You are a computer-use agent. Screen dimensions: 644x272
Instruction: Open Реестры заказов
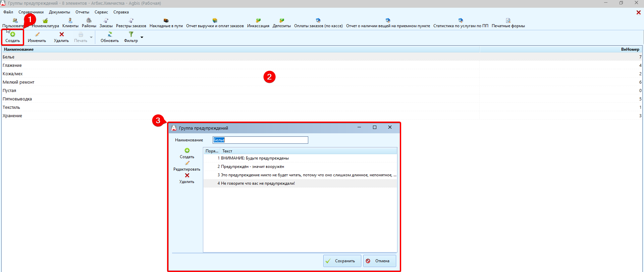[131, 23]
